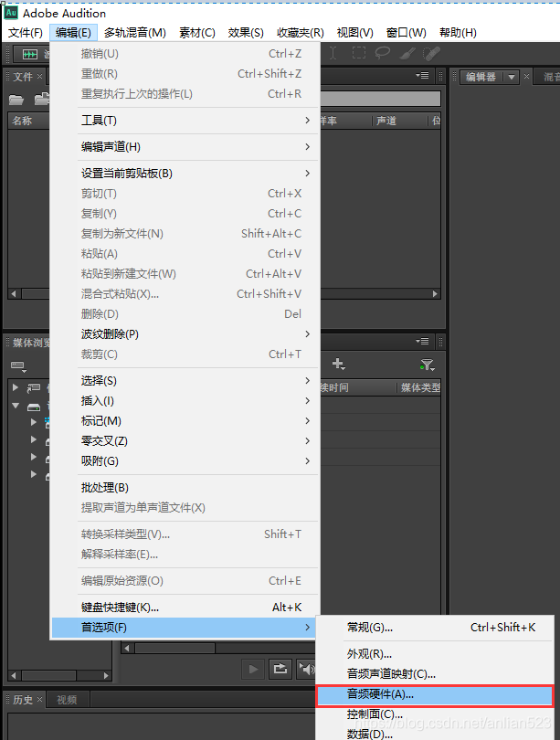Click the Media Browser tree scroll left arrow
This screenshot has width=560, height=740.
click(13, 675)
